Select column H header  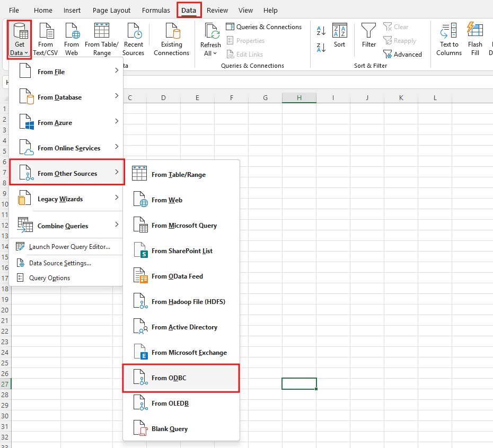pyautogui.click(x=299, y=98)
